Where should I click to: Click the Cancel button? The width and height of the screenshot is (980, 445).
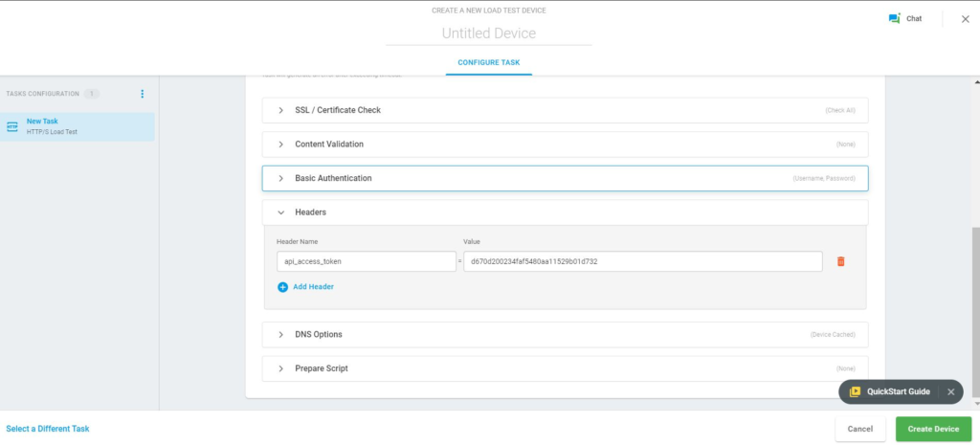pos(859,429)
